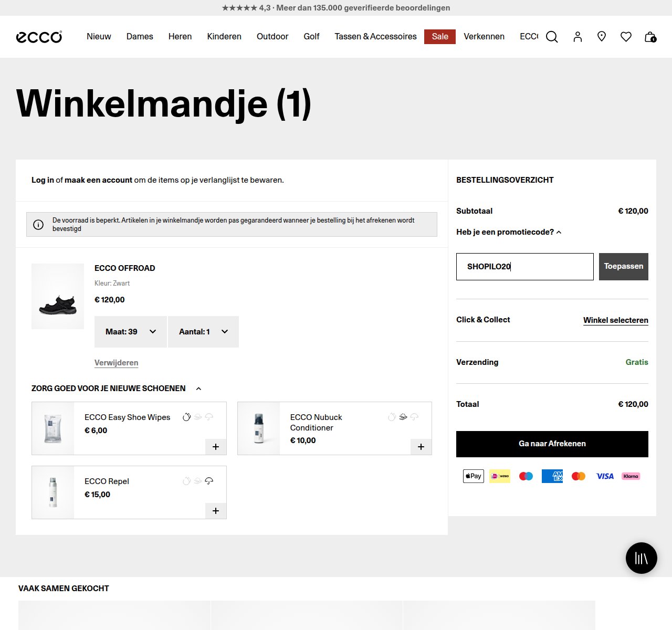This screenshot has height=630, width=672.
Task: Click the Maestro payment icon
Action: [526, 476]
